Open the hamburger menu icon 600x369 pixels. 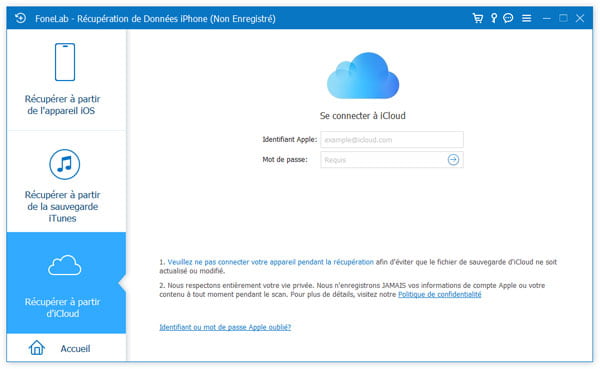click(527, 18)
